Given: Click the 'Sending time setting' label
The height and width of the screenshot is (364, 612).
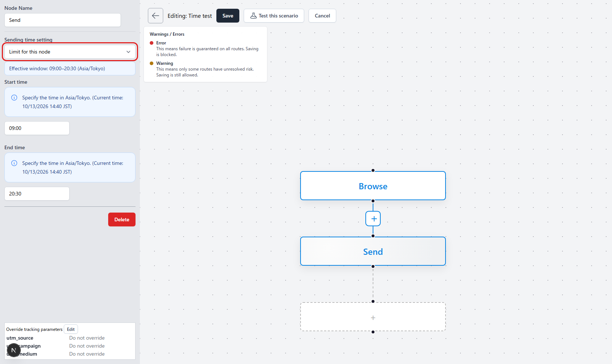Looking at the screenshot, I should (28, 40).
